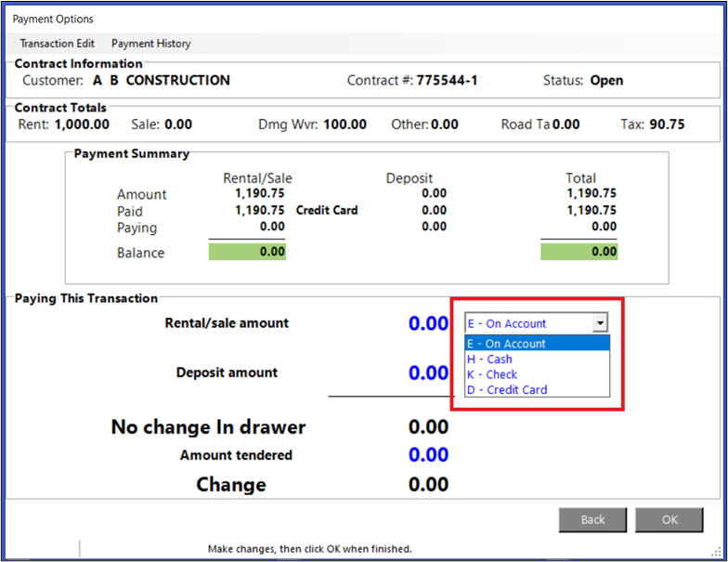The image size is (728, 562).
Task: Click the Status Open value
Action: pyautogui.click(x=606, y=80)
